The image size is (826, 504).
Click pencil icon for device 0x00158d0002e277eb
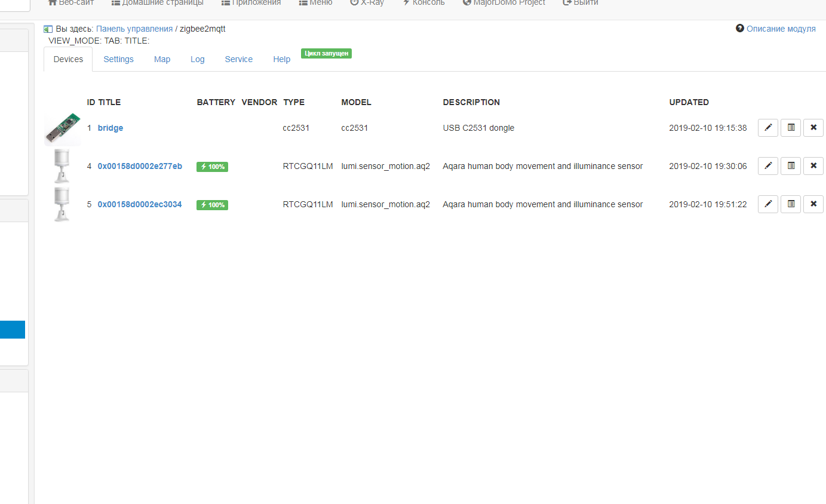[768, 166]
